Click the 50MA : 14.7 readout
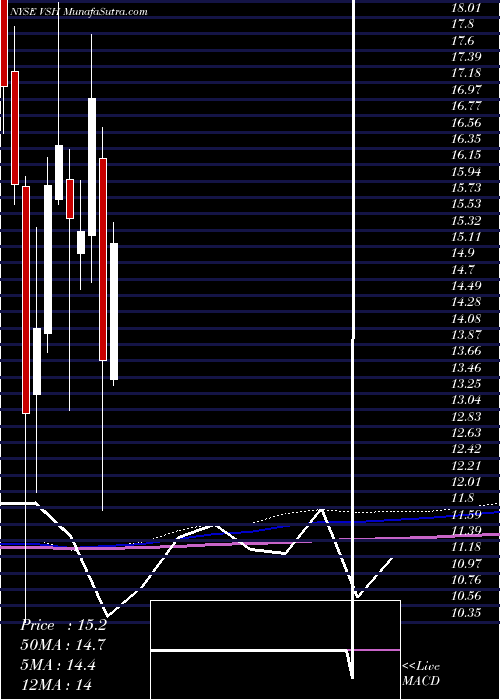 pos(63,645)
